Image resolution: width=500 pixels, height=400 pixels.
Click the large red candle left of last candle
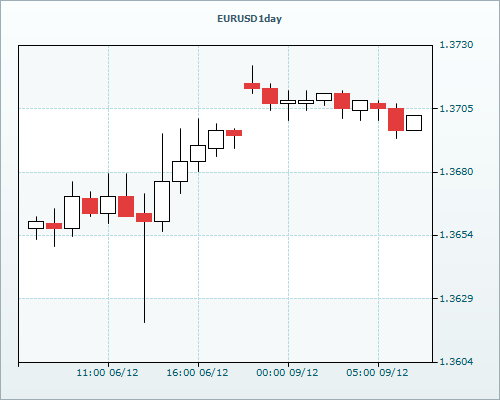pyautogui.click(x=396, y=119)
